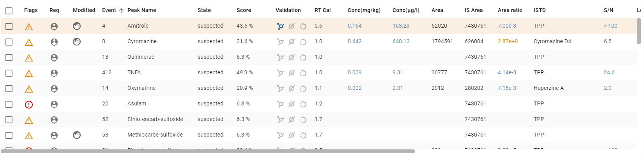
Task: Click the modified hand icon for Amitrole
Action: point(77,26)
